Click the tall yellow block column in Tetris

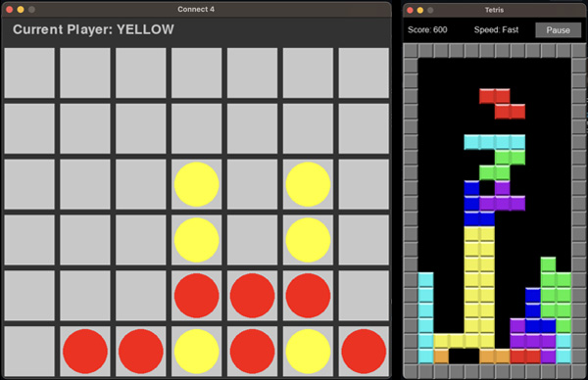[x=479, y=280]
